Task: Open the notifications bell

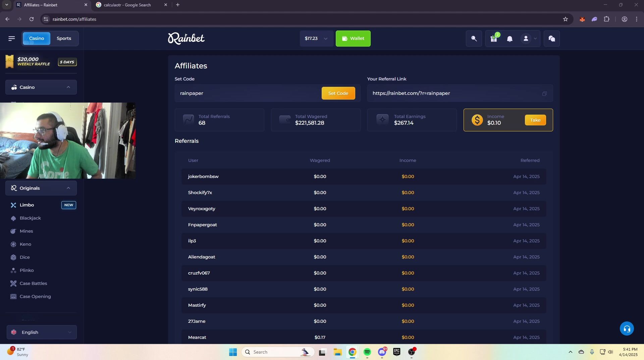Action: pos(509,39)
